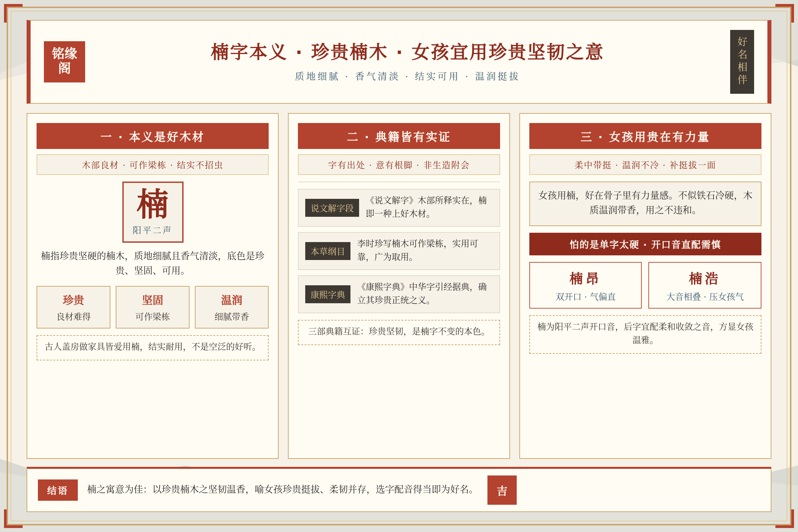798x532 pixels.
Task: Select the 三·女孩用贵在有力量 header
Action: (x=645, y=136)
